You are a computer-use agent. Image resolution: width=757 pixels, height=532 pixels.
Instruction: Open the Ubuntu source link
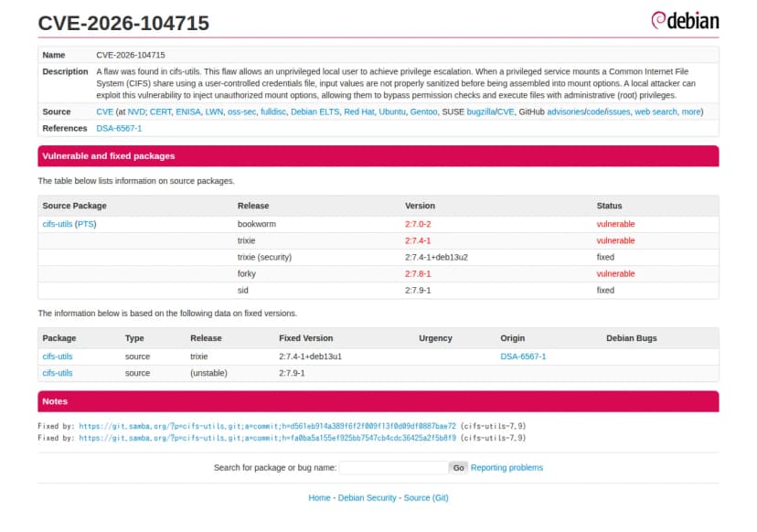391,112
